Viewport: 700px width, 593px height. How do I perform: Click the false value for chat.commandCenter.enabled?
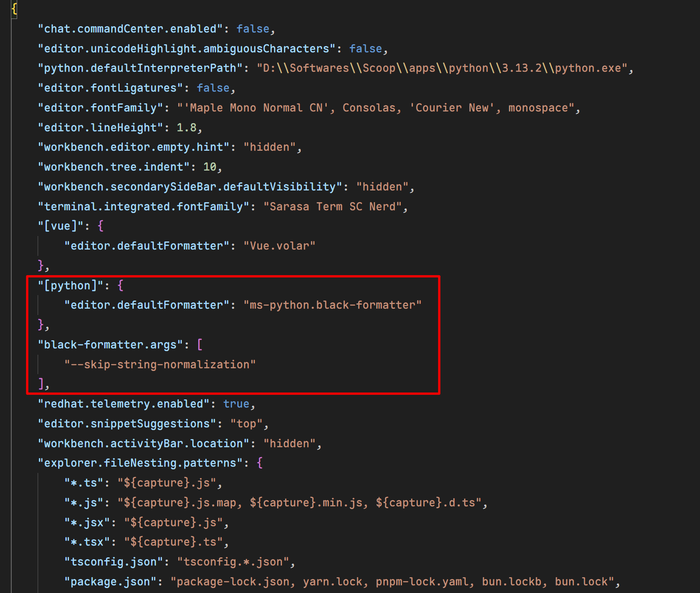tap(253, 28)
